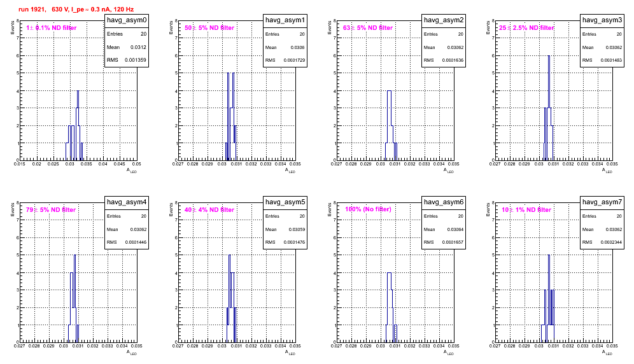Screen dimensions: 634x364
Task: Select the red run 1921 title text
Action: tap(76, 10)
